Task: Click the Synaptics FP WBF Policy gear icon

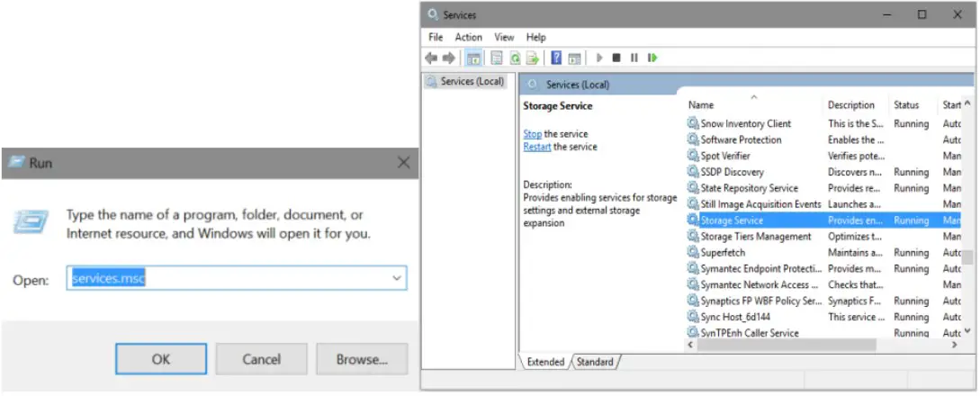Action: point(693,301)
